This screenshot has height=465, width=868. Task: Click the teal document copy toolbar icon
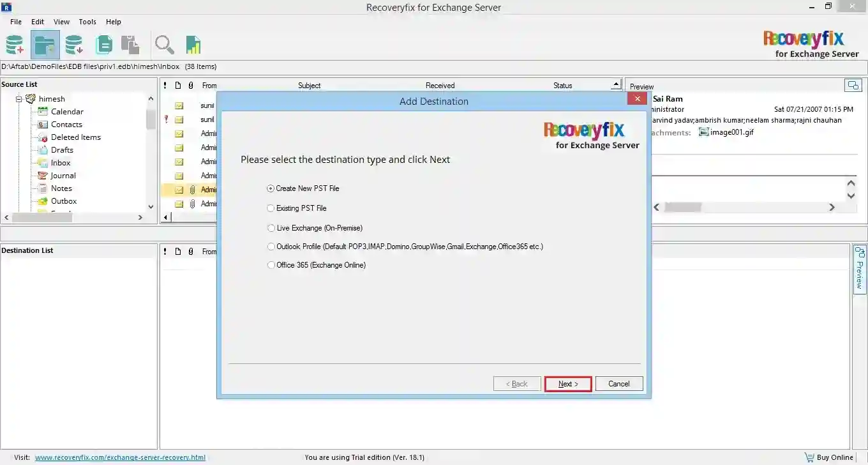pyautogui.click(x=103, y=45)
